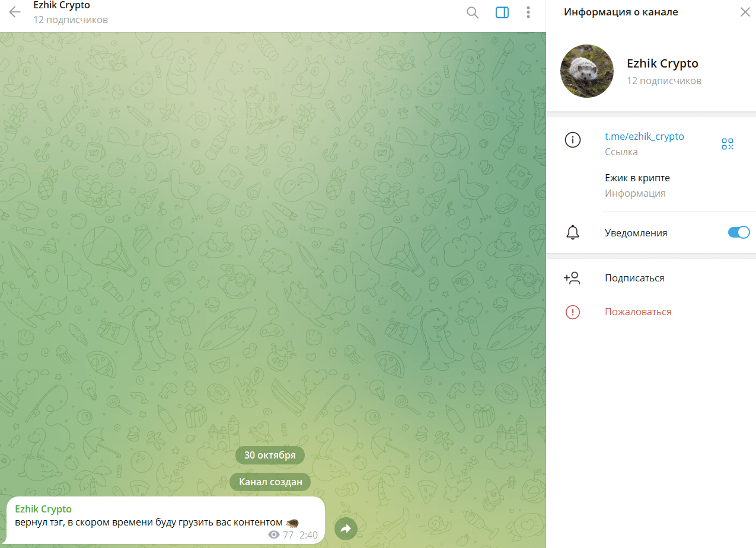The width and height of the screenshot is (756, 548).
Task: Click the Информация о канале panel title
Action: coord(621,12)
